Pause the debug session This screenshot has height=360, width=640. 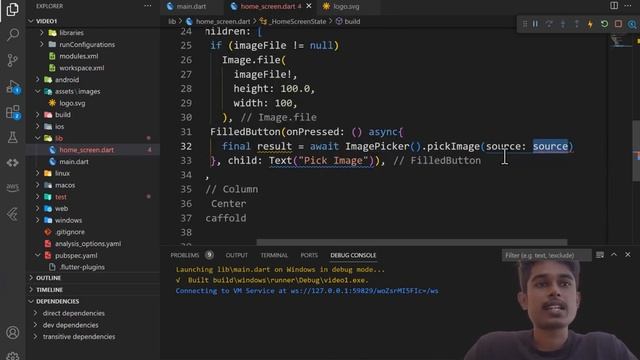535,24
